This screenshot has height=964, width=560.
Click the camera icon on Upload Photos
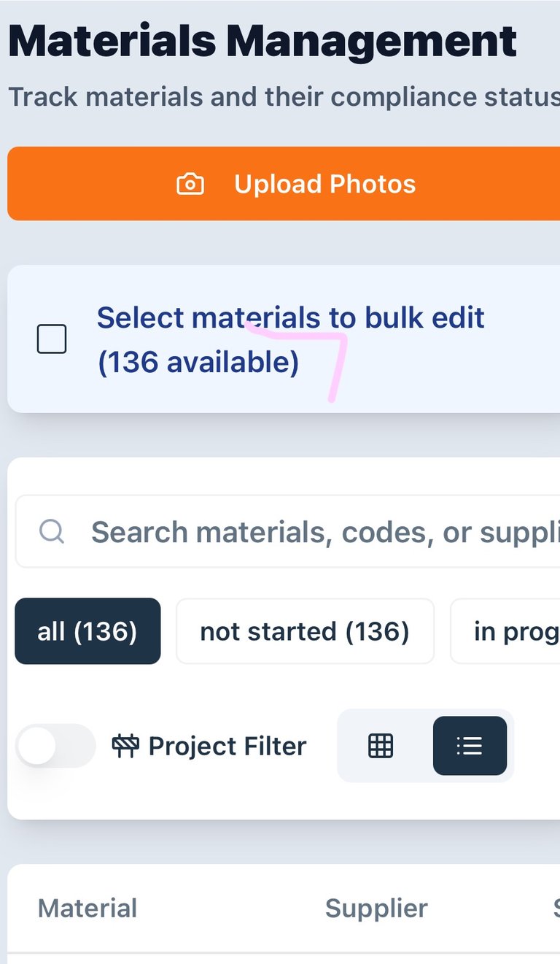pyautogui.click(x=190, y=184)
